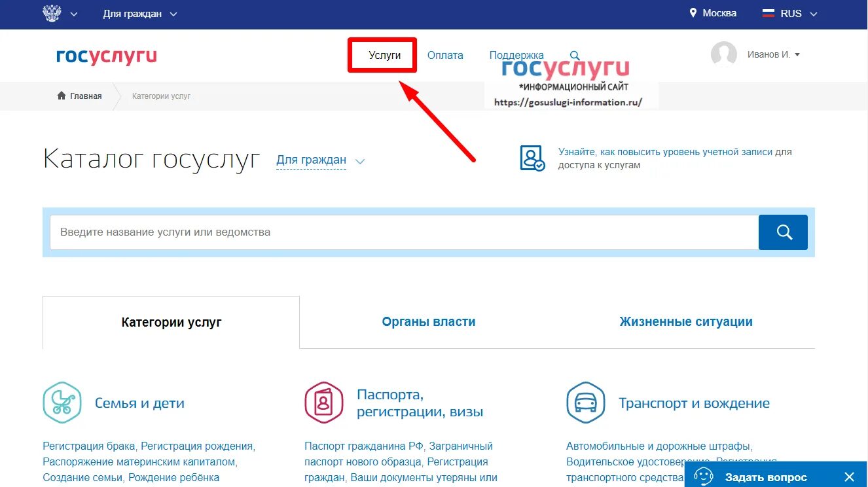Screen dimensions: 868x487
Task: Open the Поддержка menu item
Action: 516,56
